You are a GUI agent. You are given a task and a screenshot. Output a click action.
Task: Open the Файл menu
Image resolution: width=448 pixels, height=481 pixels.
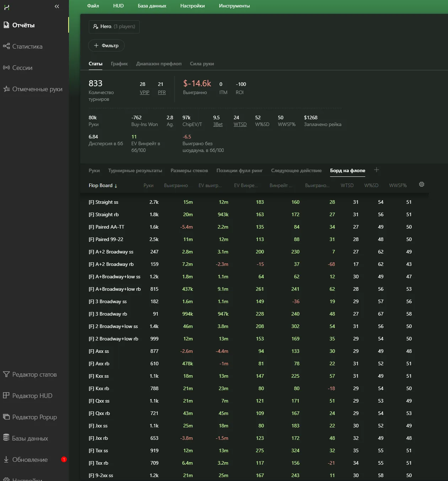tap(93, 6)
